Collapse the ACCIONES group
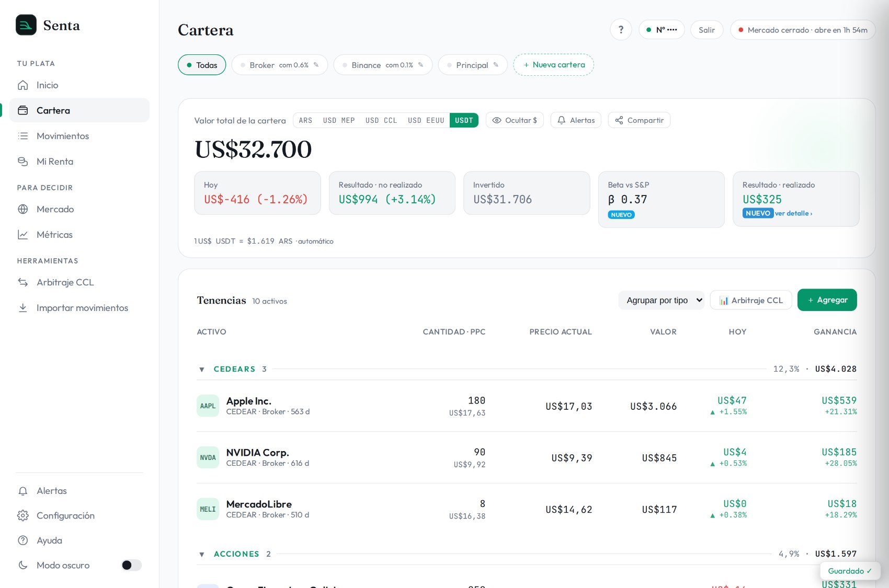The image size is (889, 588). click(x=202, y=554)
